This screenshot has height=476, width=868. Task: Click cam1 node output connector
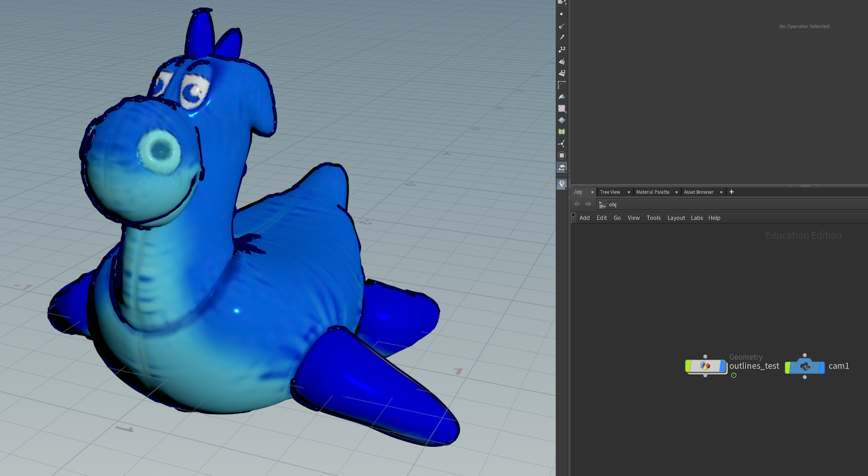pyautogui.click(x=805, y=377)
